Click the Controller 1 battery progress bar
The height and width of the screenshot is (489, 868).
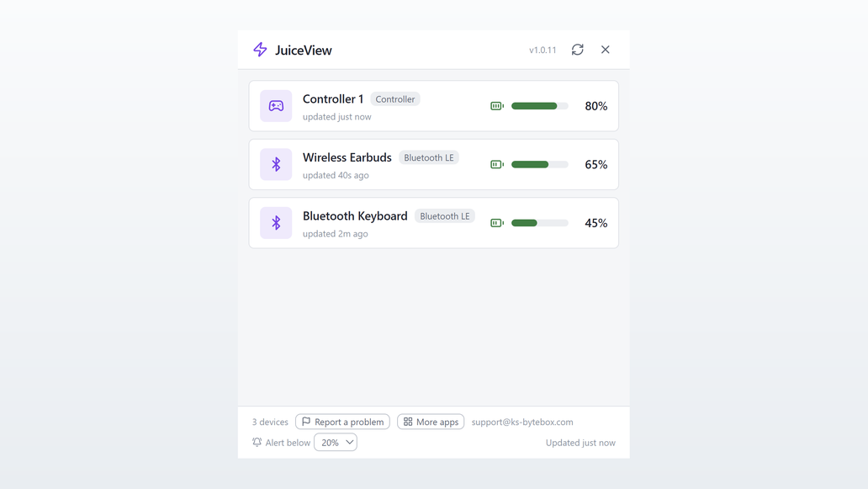coord(540,106)
